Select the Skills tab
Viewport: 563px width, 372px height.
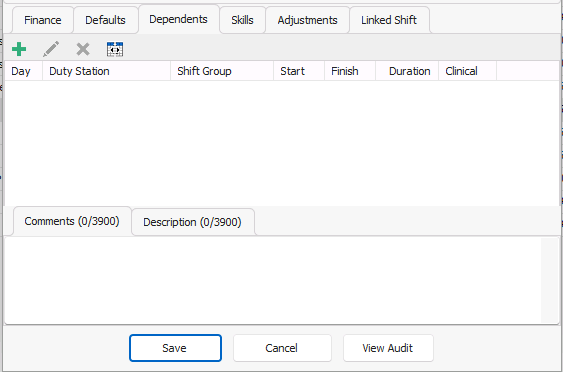coord(242,20)
